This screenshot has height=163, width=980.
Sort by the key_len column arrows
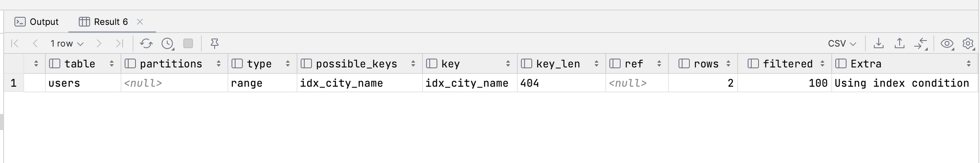coord(597,63)
